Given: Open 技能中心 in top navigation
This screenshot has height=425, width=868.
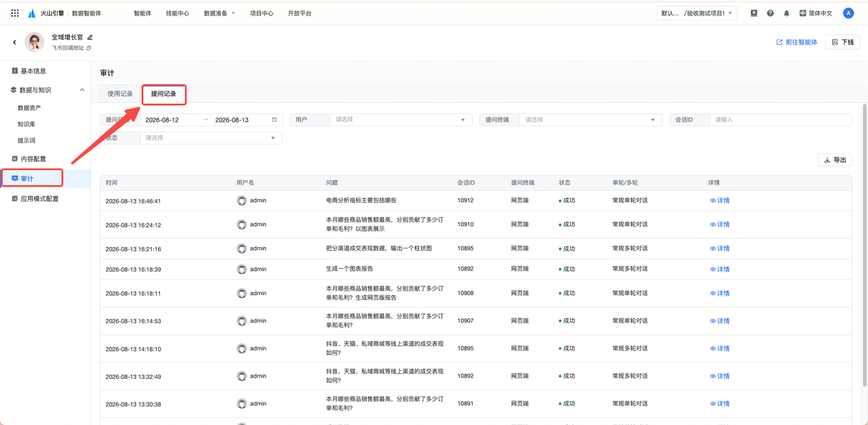Looking at the screenshot, I should point(178,13).
